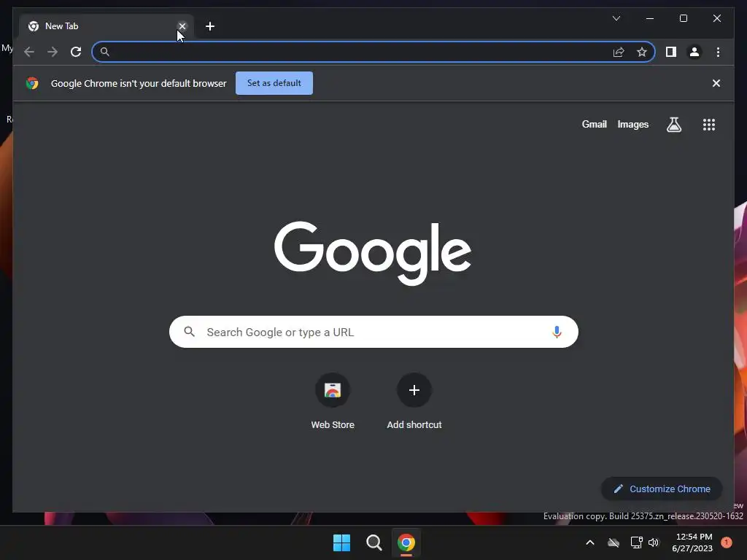The image size is (747, 560).
Task: Click Chrome icon in taskbar
Action: (406, 542)
